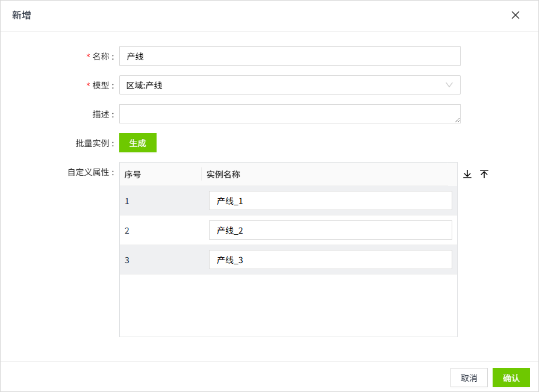Image resolution: width=539 pixels, height=392 pixels.
Task: Edit the 产线_2 instance name field
Action: point(331,230)
